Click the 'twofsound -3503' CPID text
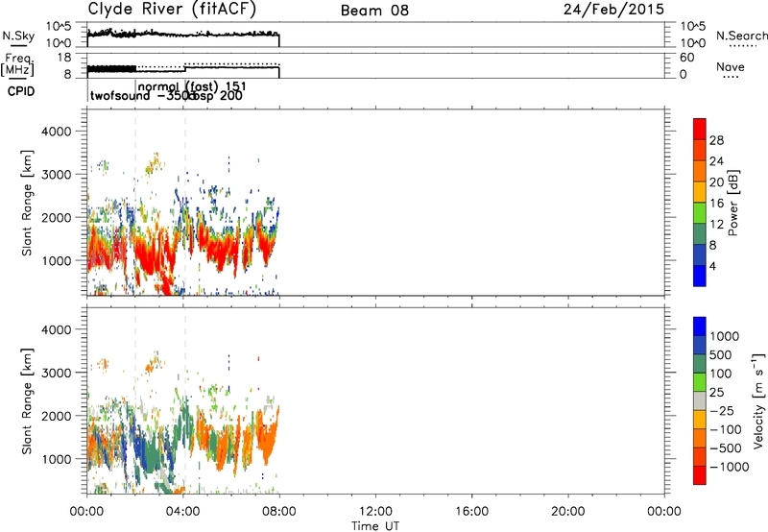This screenshot has height=532, width=768. (142, 95)
